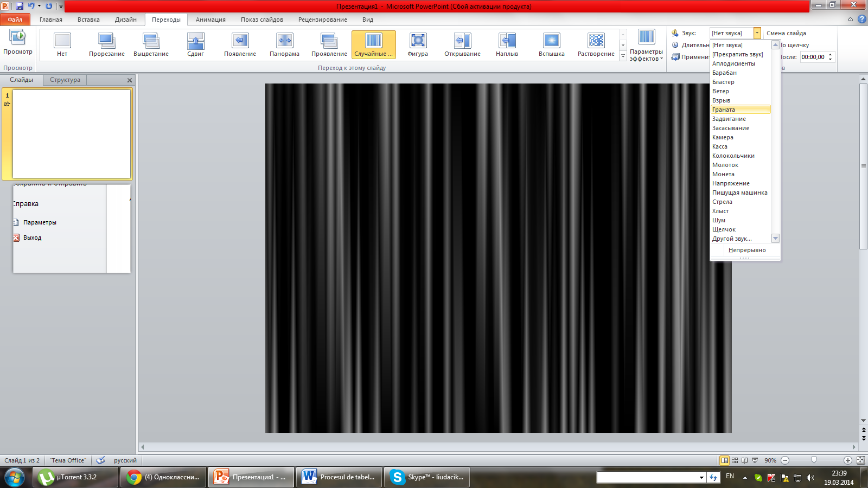The image size is (868, 488).
Task: Switch to the Дизайн tab
Action: click(x=126, y=20)
